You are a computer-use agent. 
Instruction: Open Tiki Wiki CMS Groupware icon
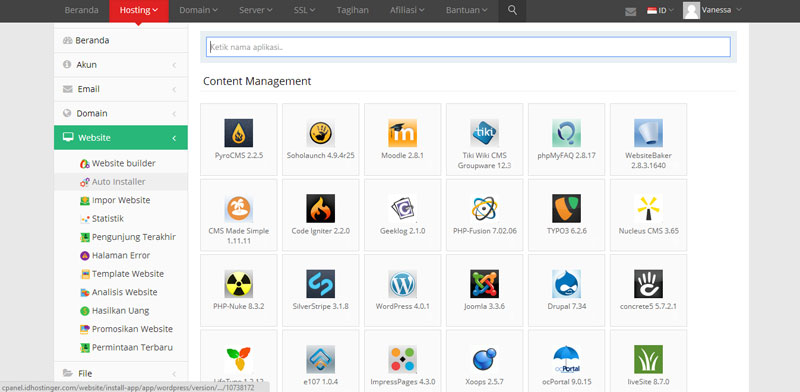click(484, 133)
